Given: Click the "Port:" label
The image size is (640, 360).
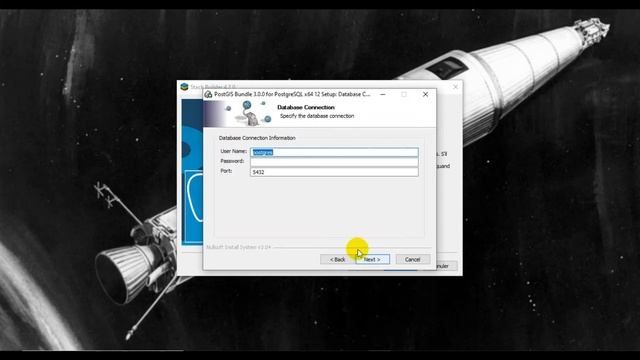Looking at the screenshot, I should [x=226, y=171].
